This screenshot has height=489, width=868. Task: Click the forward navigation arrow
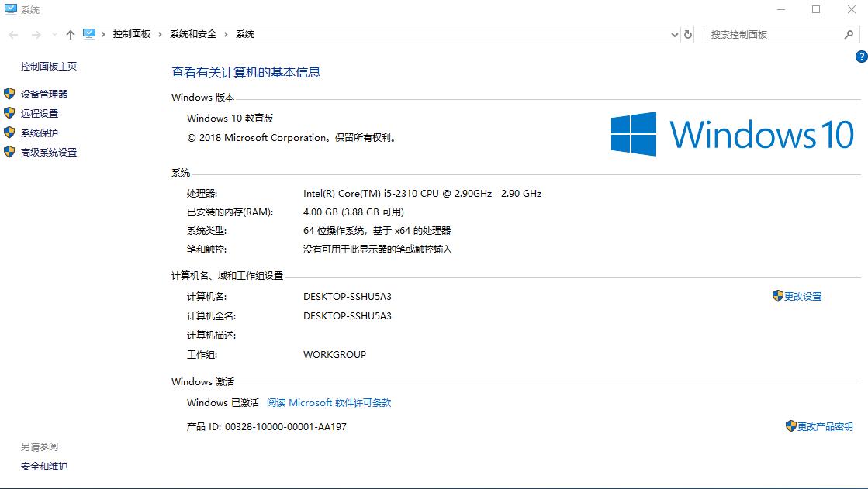36,34
